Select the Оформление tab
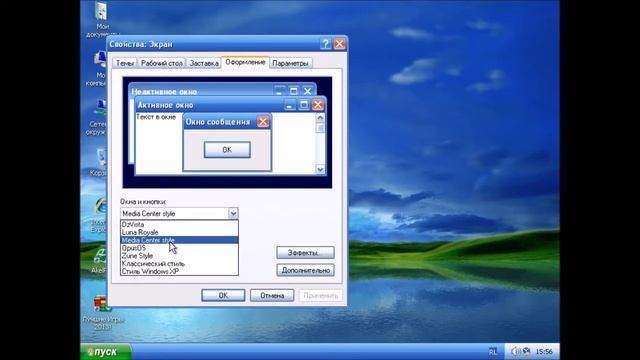Screen dimensions: 640x360 [x=245, y=62]
